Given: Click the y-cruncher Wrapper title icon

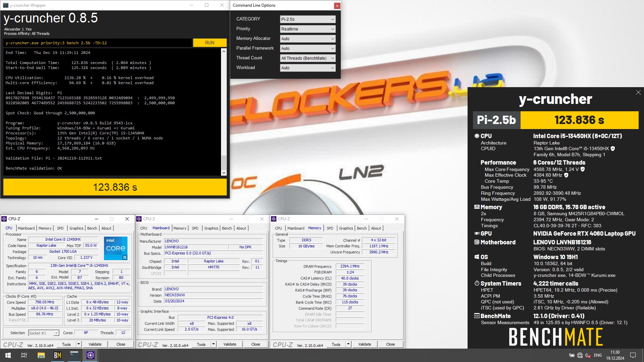Looking at the screenshot, I should [6, 5].
